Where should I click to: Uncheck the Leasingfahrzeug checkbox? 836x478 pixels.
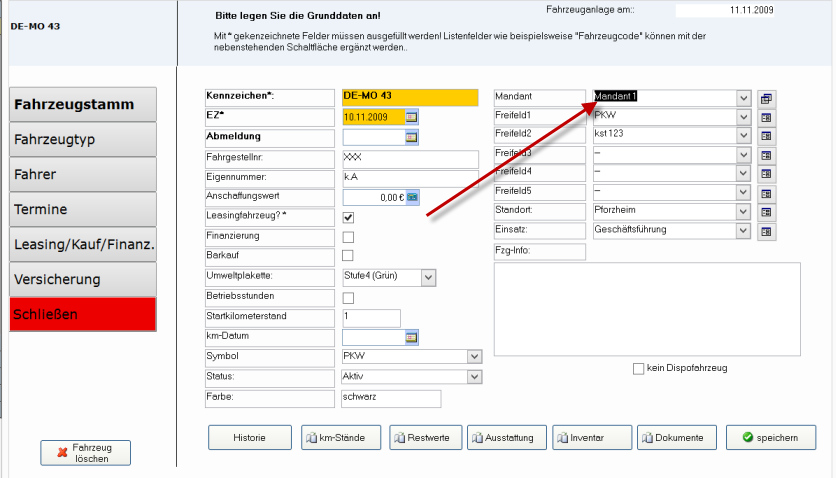348,217
